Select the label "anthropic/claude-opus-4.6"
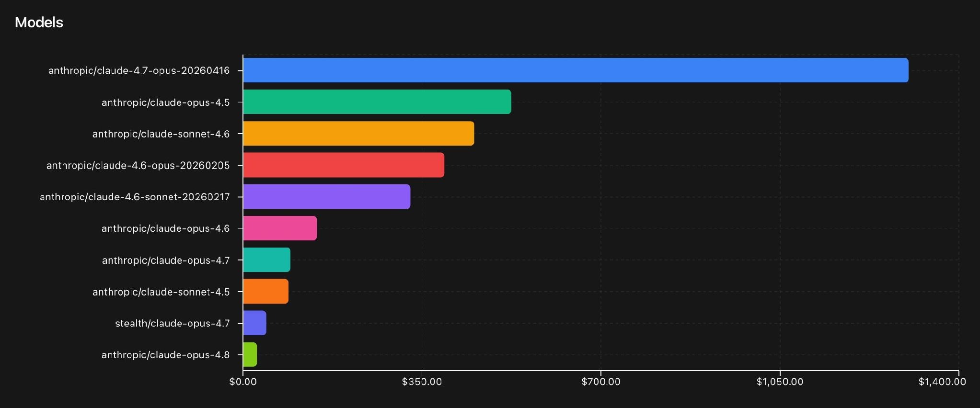980x408 pixels. pos(165,228)
